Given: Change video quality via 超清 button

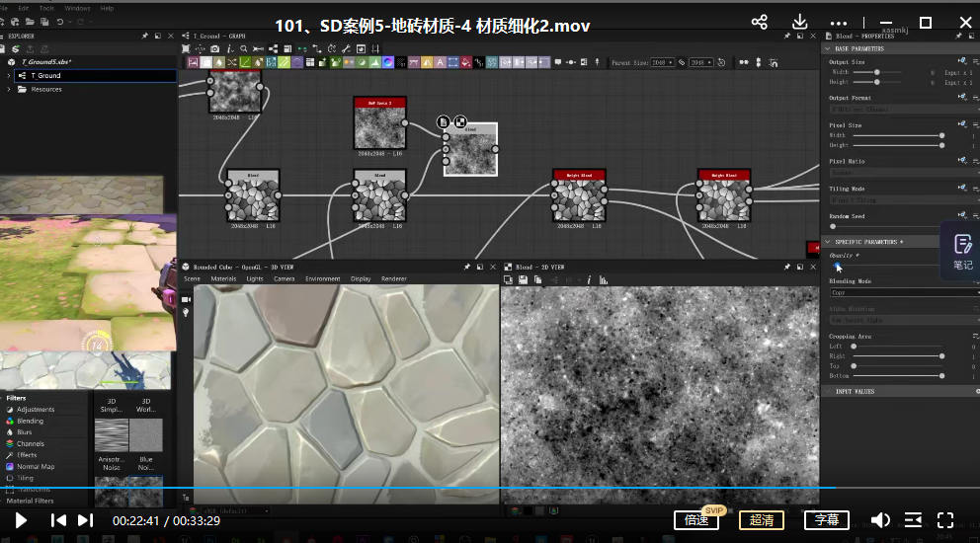Looking at the screenshot, I should 762,520.
